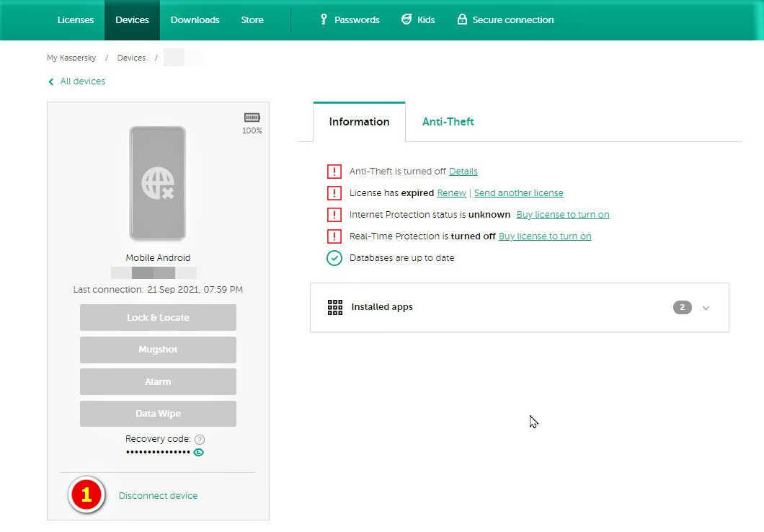Open Passwords from the top bar
Image resolution: width=764 pixels, height=532 pixels.
point(357,20)
